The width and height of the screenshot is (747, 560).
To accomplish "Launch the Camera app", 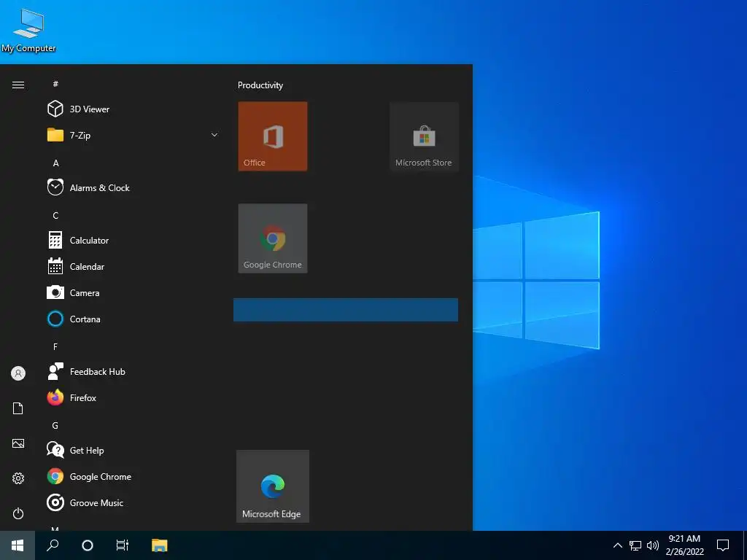I will point(133,293).
